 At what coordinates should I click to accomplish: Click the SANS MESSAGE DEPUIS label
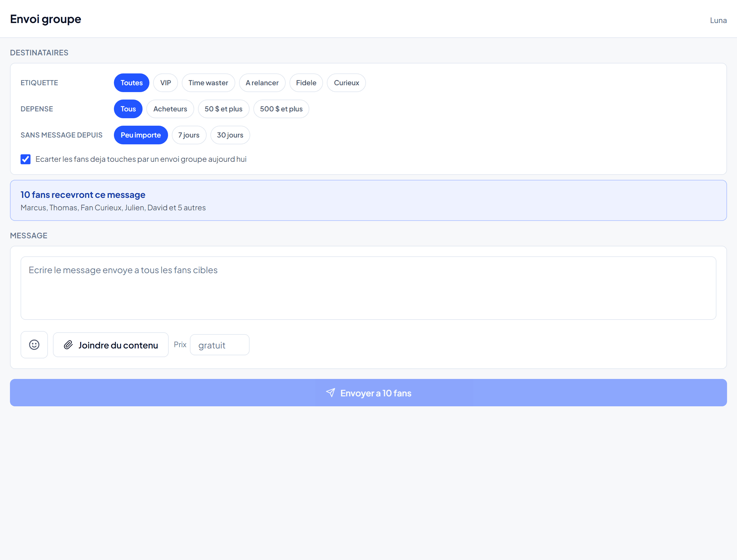pyautogui.click(x=61, y=135)
